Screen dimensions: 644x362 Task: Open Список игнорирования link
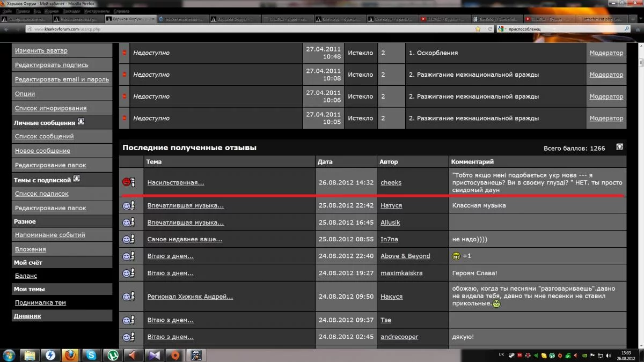50,108
